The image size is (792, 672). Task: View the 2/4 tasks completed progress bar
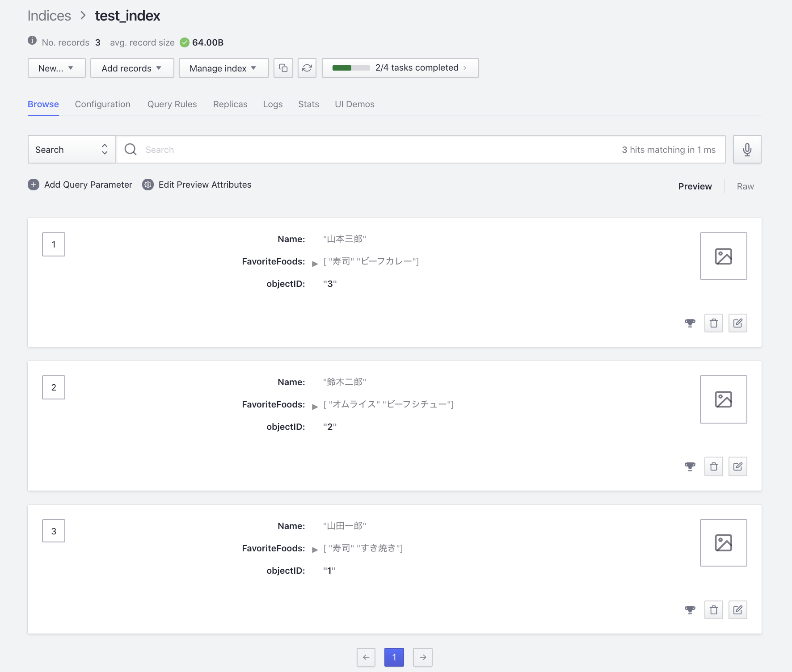pyautogui.click(x=399, y=68)
